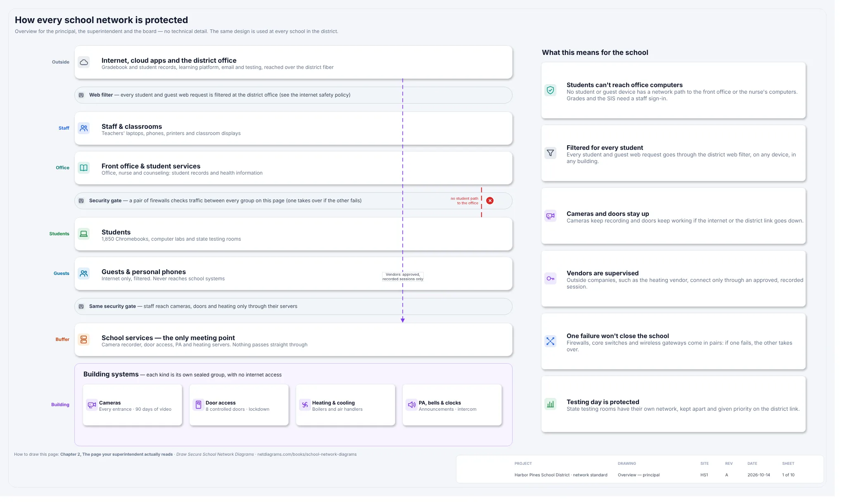Viewport: 843px width, 504px height.
Task: Click the orange 'Buffer' row label
Action: tap(62, 340)
